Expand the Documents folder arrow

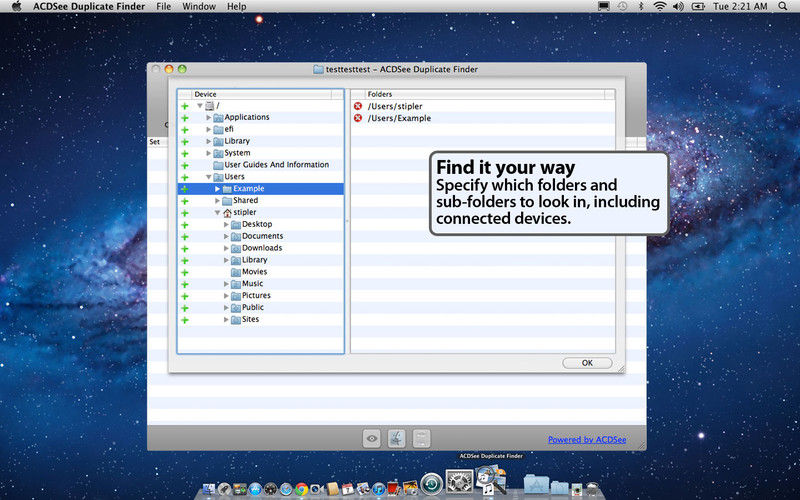(226, 236)
